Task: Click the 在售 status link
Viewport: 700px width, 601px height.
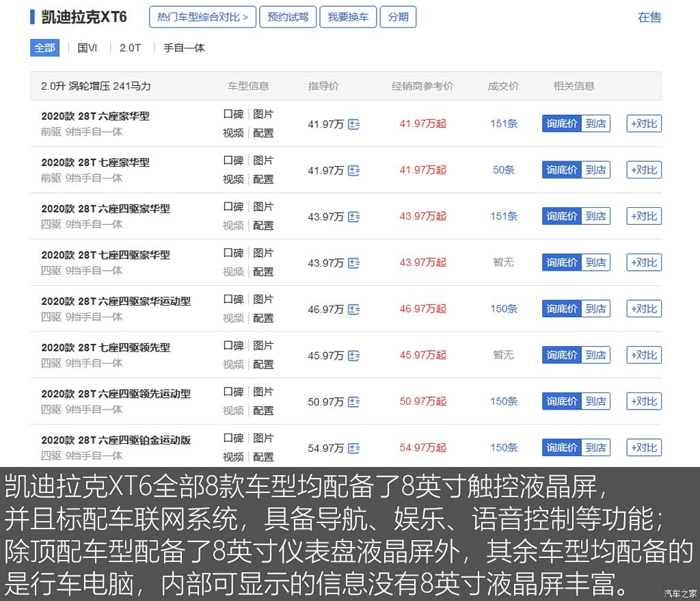Action: [x=649, y=17]
